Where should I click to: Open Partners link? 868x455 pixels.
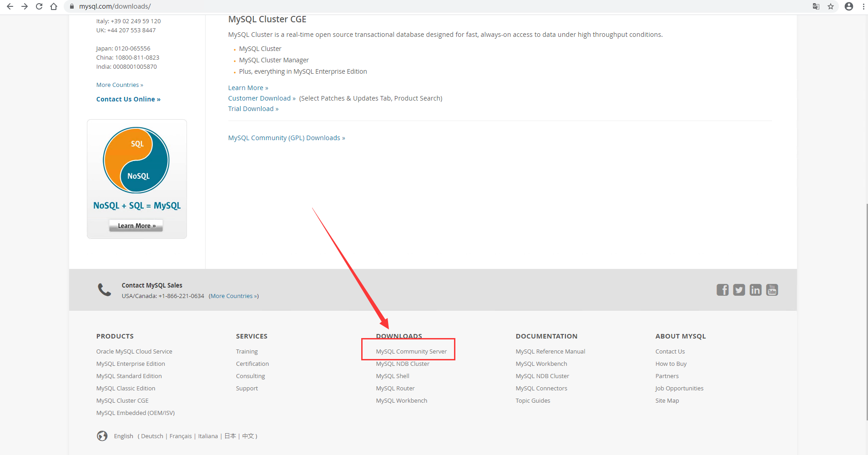[x=667, y=376]
